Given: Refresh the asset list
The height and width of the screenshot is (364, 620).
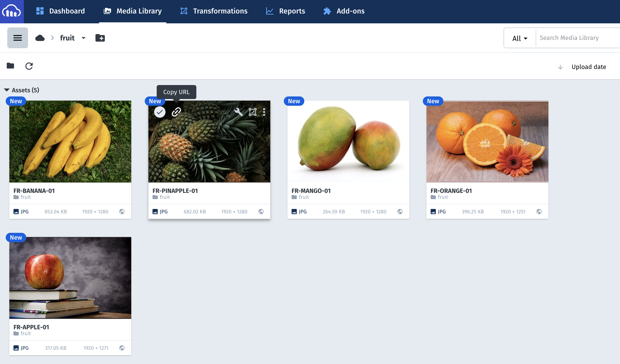Looking at the screenshot, I should pyautogui.click(x=29, y=66).
